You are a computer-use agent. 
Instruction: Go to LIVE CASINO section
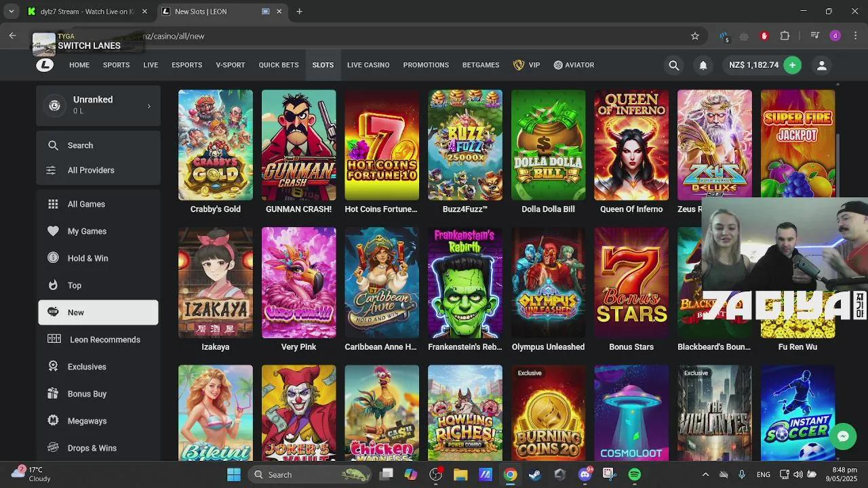click(368, 65)
